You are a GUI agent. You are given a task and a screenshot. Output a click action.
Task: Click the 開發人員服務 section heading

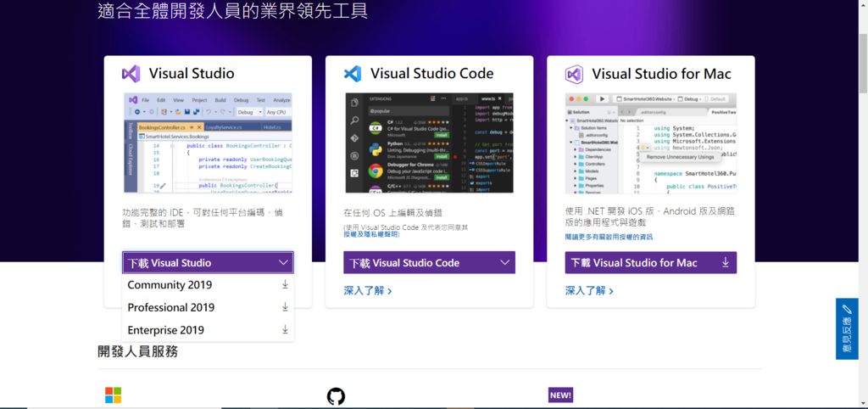138,351
